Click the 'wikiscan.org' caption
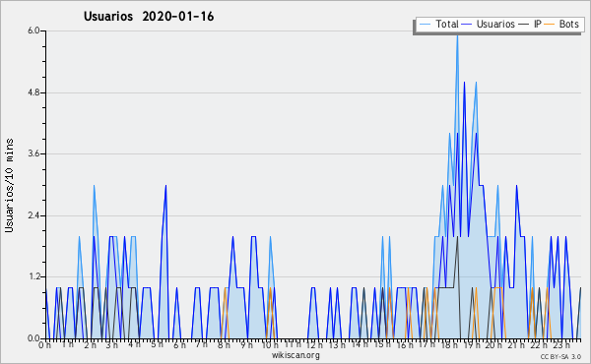Screen dimensions: 591x364 point(295,355)
